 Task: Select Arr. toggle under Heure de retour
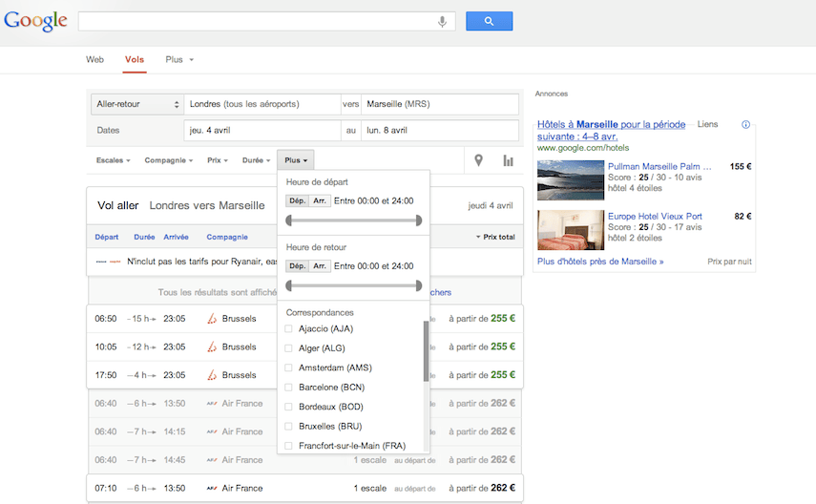tap(320, 266)
